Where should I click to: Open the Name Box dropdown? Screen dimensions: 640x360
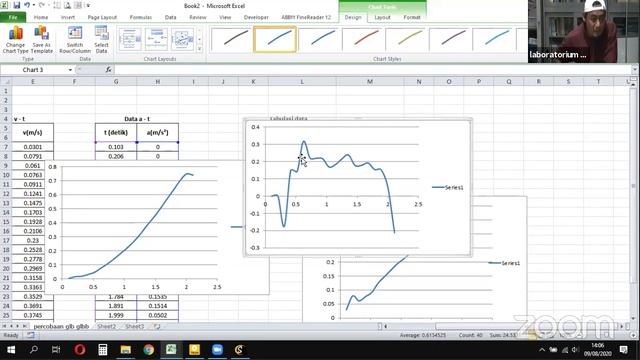(70, 70)
